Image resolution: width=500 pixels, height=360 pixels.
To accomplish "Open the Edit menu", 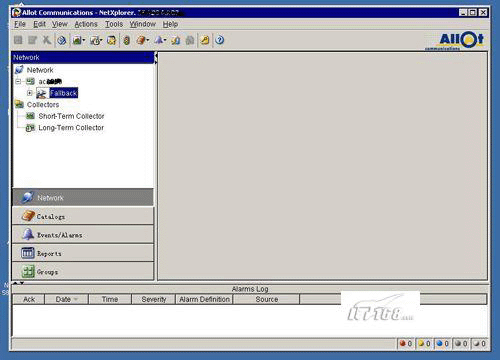I will [x=39, y=24].
